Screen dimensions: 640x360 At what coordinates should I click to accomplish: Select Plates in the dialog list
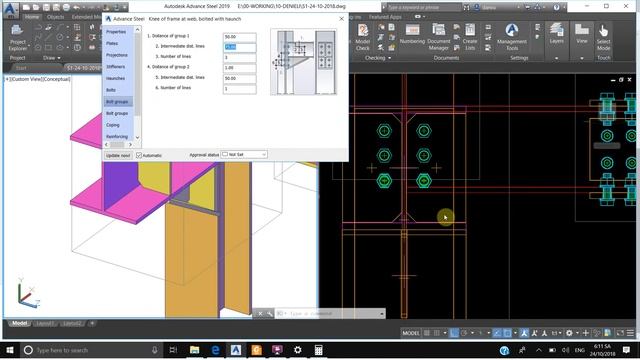(112, 43)
